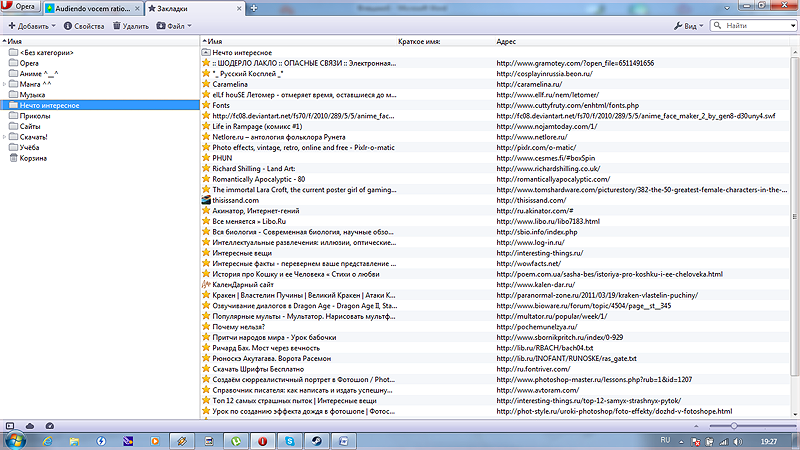Click address http://pixlr.com/o-matic/
Screen dimensions: 800x450
click(536, 147)
